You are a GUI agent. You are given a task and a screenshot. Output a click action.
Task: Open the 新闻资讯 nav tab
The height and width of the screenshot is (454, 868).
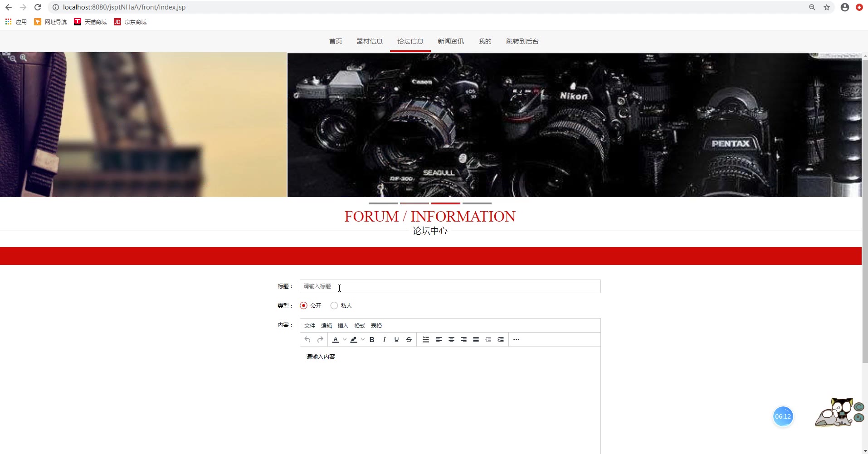point(451,41)
